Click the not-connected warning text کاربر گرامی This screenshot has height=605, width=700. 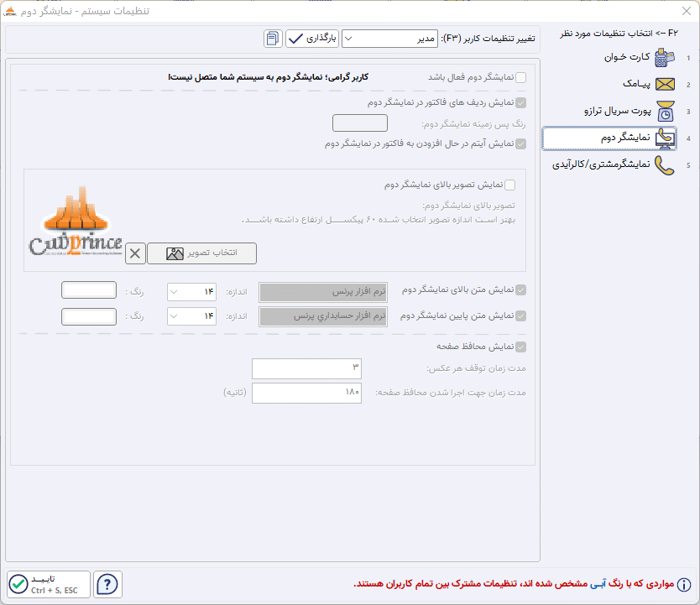click(x=268, y=77)
